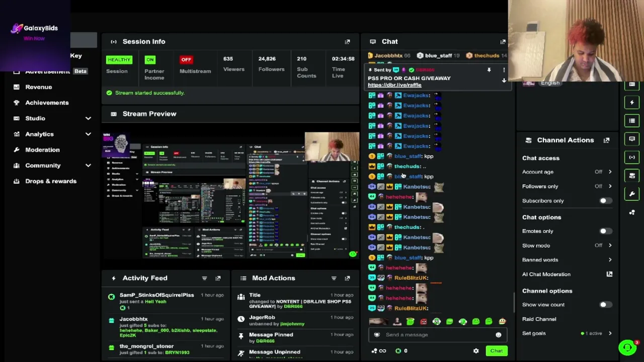Open Followers only settings arrow
This screenshot has height=362, width=644.
click(610, 187)
